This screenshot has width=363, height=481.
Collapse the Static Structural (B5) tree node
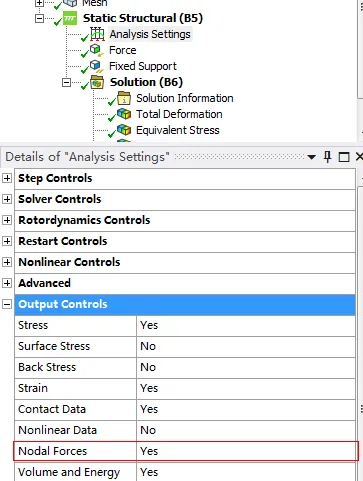(39, 18)
